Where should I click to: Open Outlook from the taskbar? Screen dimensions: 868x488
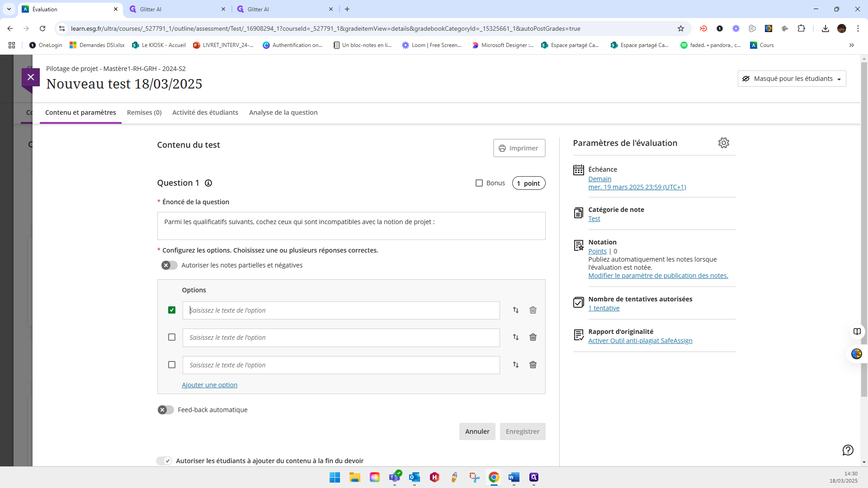(415, 477)
